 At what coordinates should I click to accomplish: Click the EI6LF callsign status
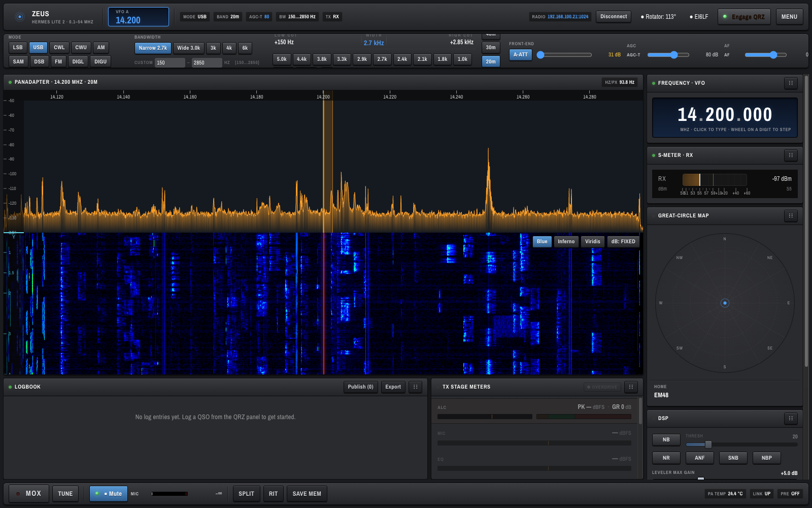click(699, 17)
